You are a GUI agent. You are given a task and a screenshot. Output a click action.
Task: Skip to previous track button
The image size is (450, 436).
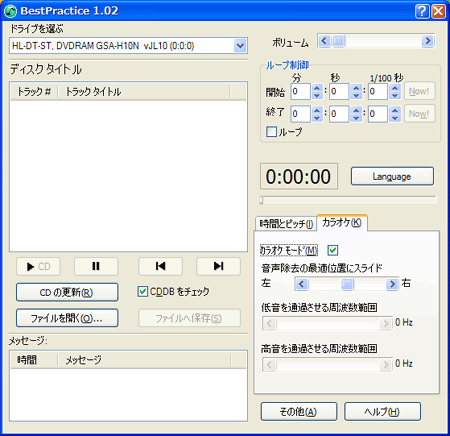coord(160,266)
